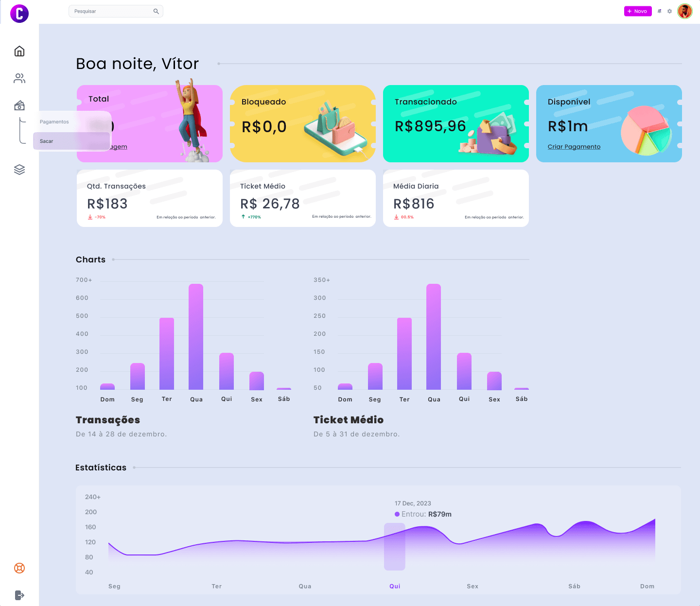
Task: Click the 'Boa noite, Vítor' greeting
Action: (x=138, y=64)
